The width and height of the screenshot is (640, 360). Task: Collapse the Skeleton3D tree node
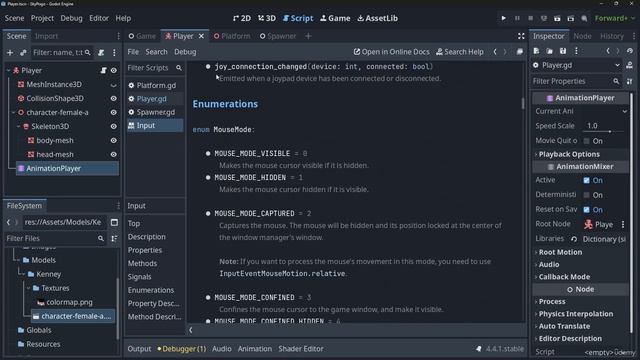[18, 127]
